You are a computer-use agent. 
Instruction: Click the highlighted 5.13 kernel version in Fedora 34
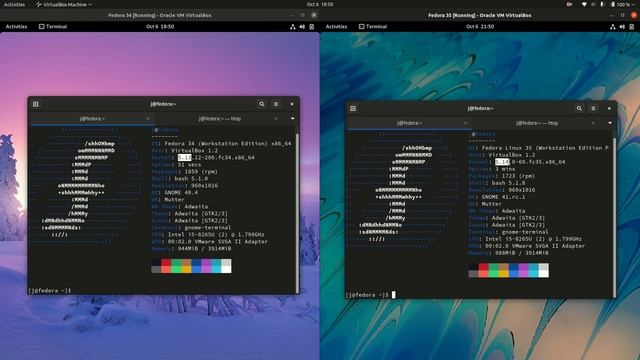pos(184,158)
